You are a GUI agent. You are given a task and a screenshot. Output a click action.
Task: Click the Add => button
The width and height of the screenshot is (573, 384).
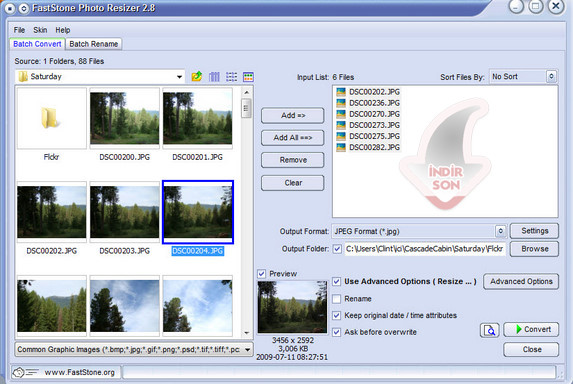pyautogui.click(x=292, y=115)
